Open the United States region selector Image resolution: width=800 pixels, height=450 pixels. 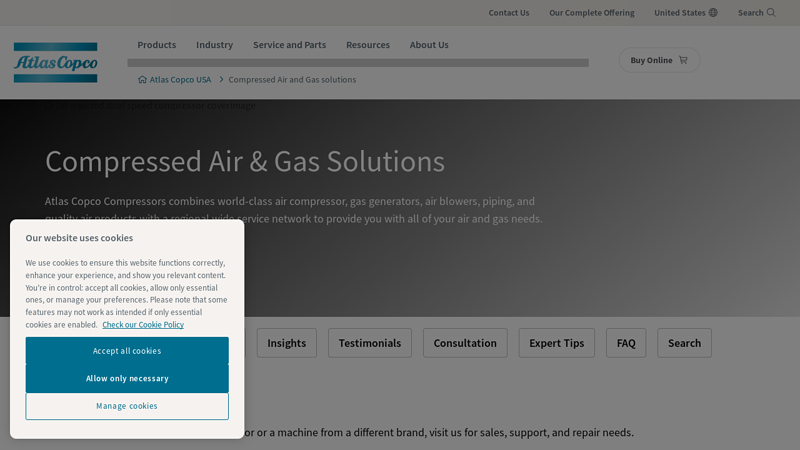pyautogui.click(x=686, y=13)
